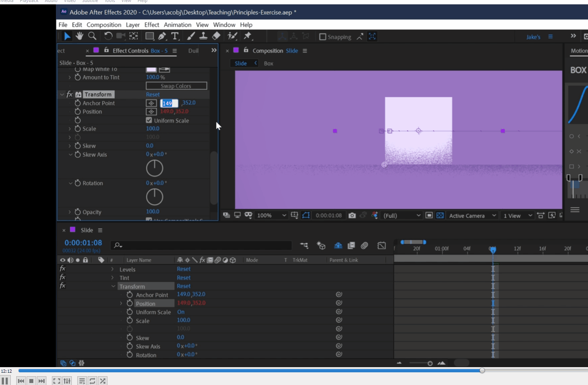Open the Effect menu
The height and width of the screenshot is (385, 588).
click(x=152, y=25)
